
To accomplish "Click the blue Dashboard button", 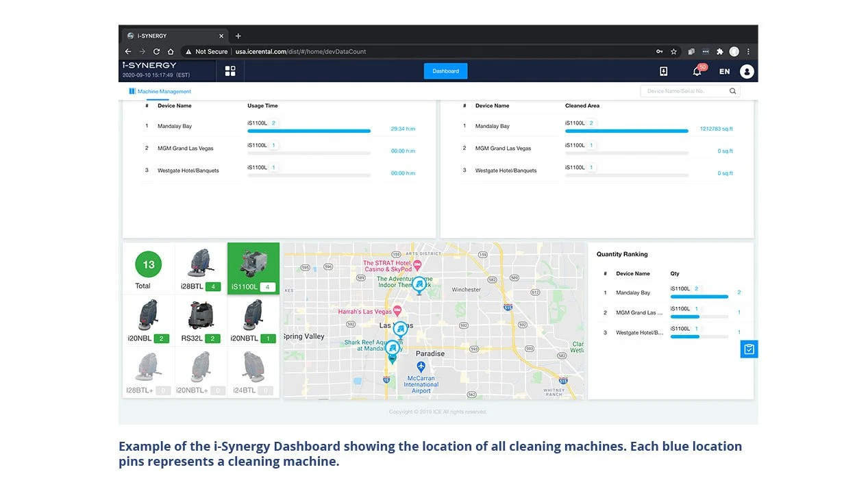I will click(x=445, y=71).
